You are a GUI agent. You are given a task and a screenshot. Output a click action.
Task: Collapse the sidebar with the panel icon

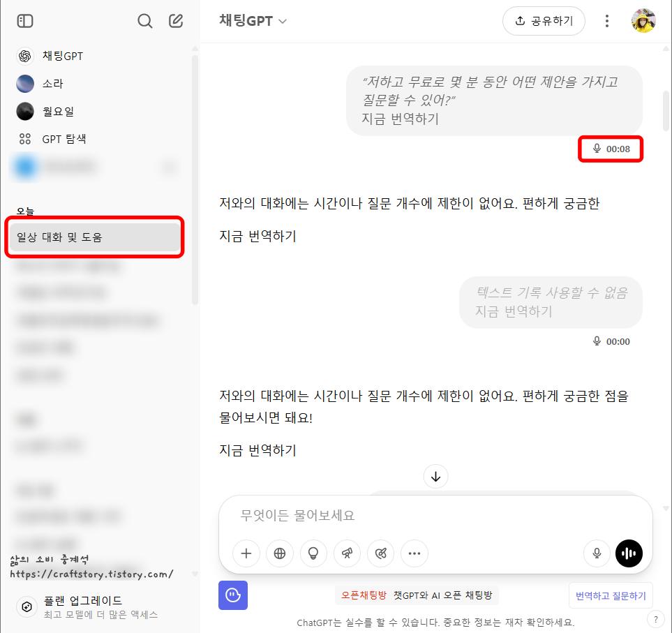click(x=25, y=20)
